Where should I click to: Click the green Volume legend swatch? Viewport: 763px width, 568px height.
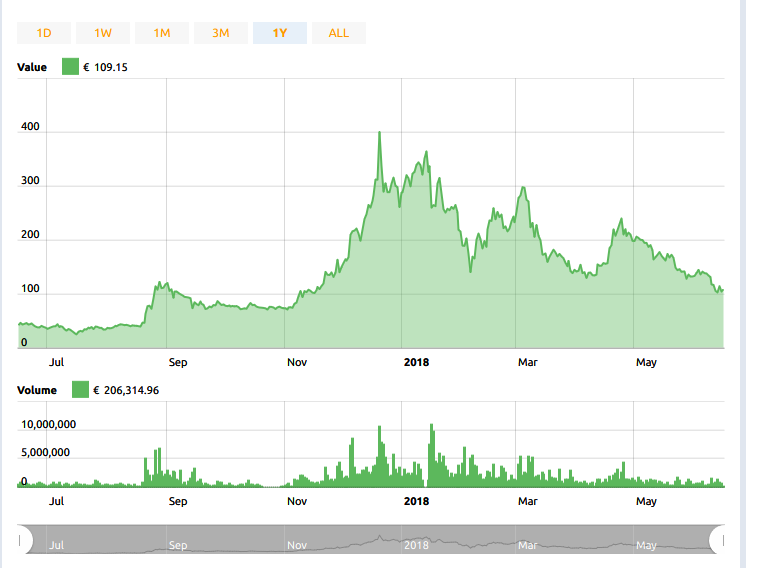click(x=80, y=390)
